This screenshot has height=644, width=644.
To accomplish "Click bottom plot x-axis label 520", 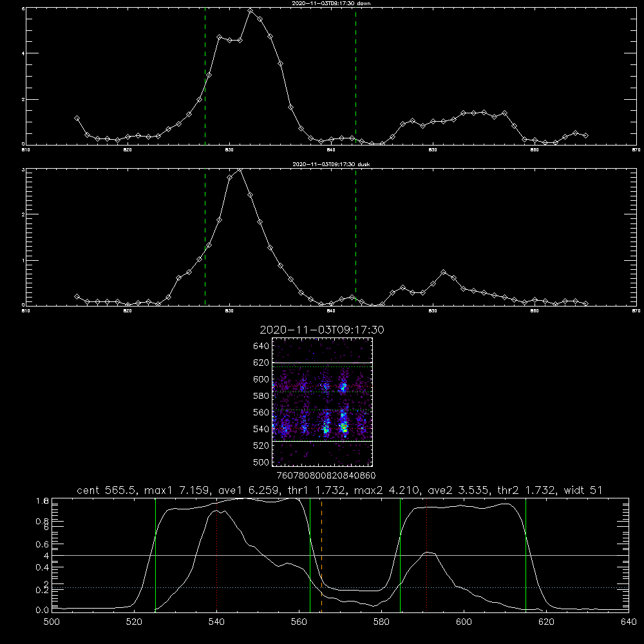I will pyautogui.click(x=134, y=622).
